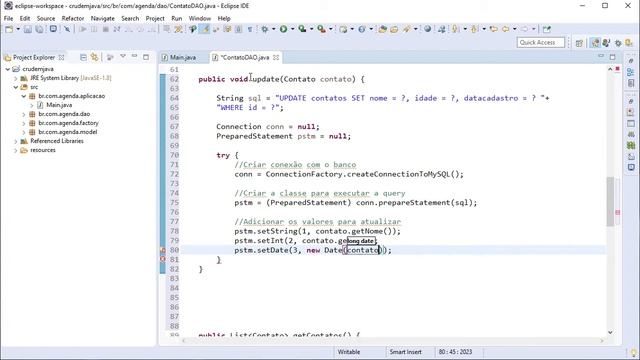Minimize the Project Explorer view
The width and height of the screenshot is (640, 360).
click(134, 56)
